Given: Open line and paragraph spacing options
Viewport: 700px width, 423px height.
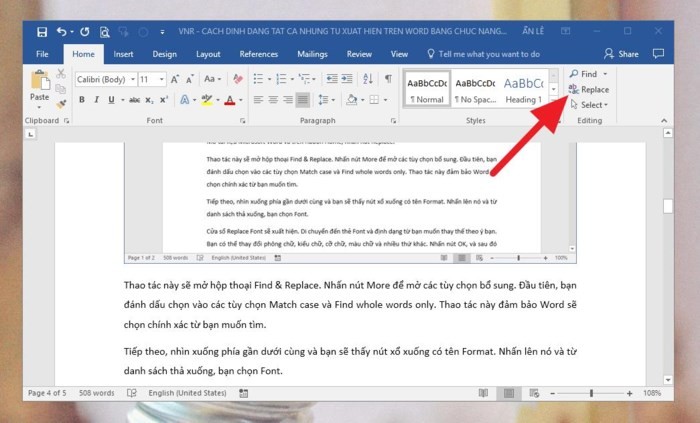Looking at the screenshot, I should [324, 100].
